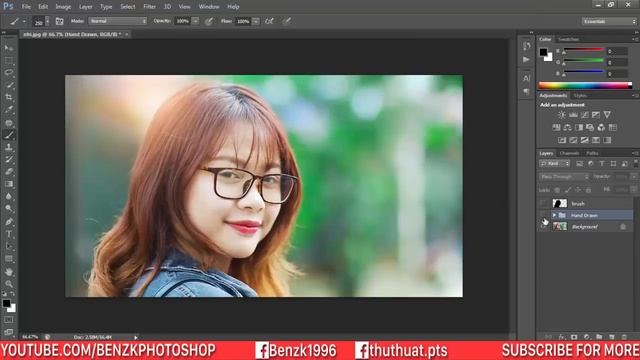
Task: Switch to the Swatches tab
Action: (x=568, y=39)
